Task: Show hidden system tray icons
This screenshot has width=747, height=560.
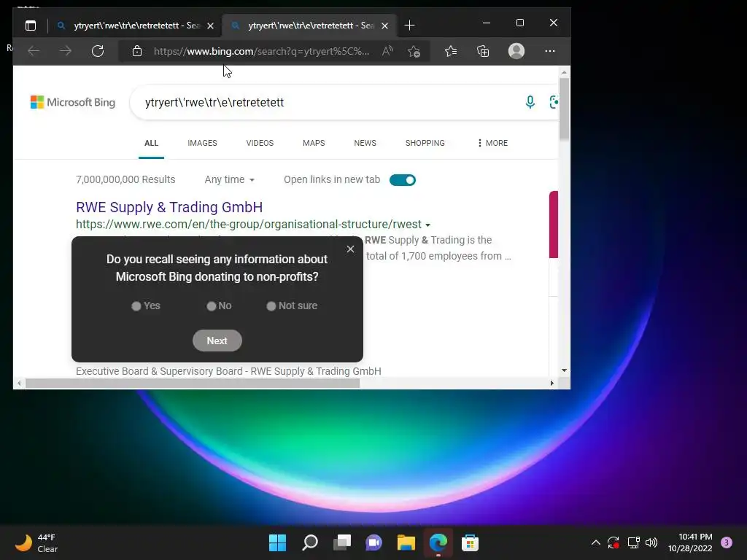Action: (595, 542)
